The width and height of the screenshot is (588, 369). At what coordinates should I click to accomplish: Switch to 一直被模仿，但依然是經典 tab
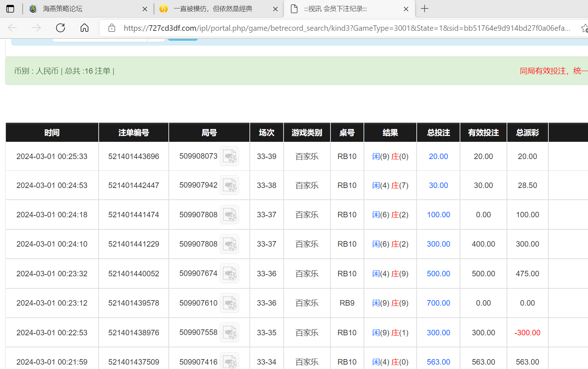219,9
